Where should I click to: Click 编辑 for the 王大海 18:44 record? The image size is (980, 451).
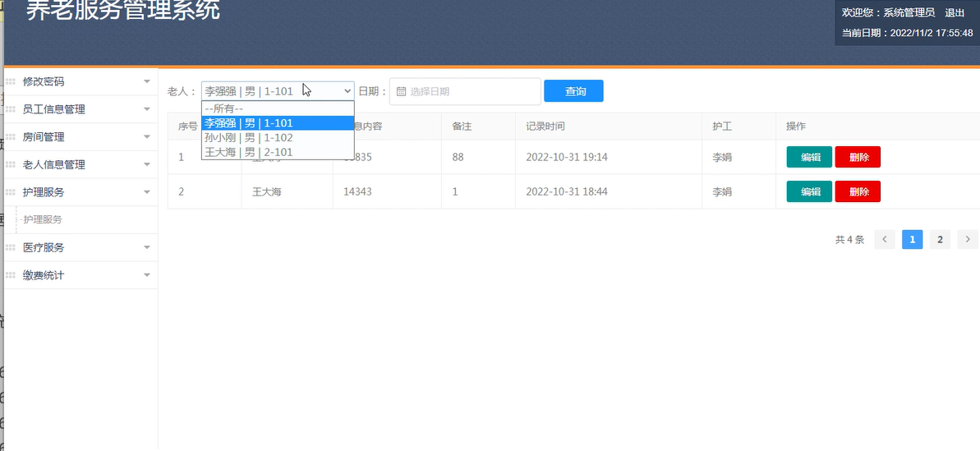click(x=809, y=191)
